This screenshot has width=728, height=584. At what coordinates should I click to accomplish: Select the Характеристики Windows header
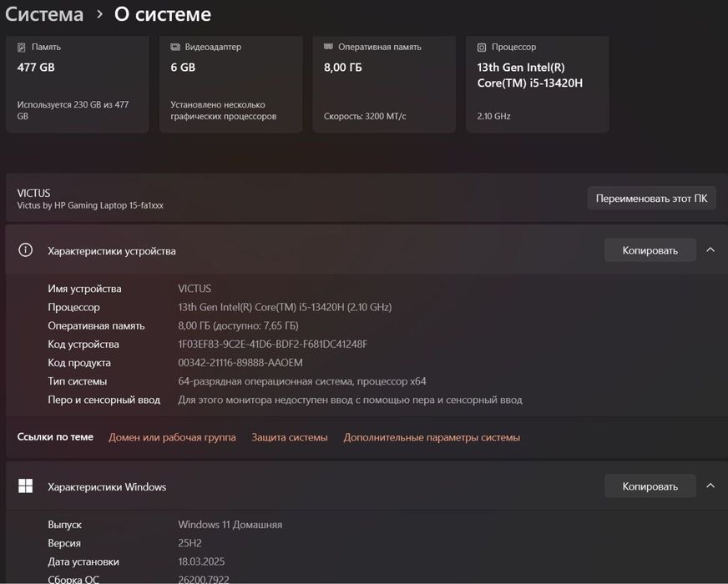click(x=367, y=486)
